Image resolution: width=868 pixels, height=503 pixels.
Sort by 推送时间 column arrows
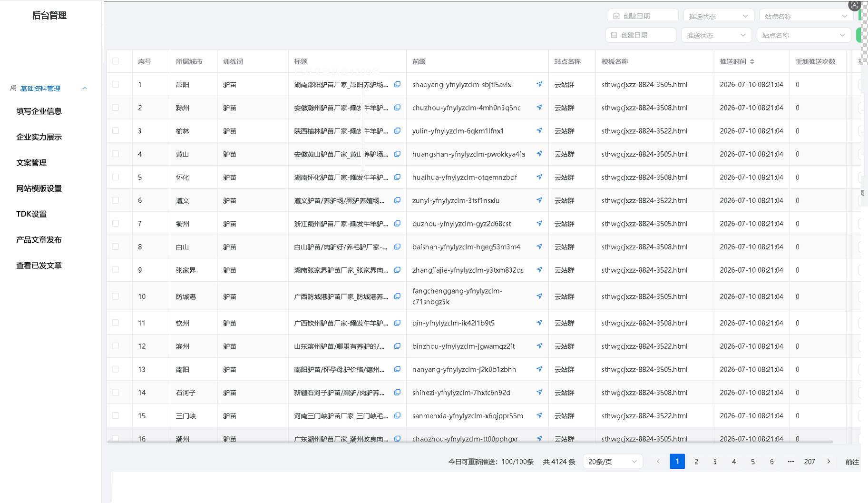752,61
